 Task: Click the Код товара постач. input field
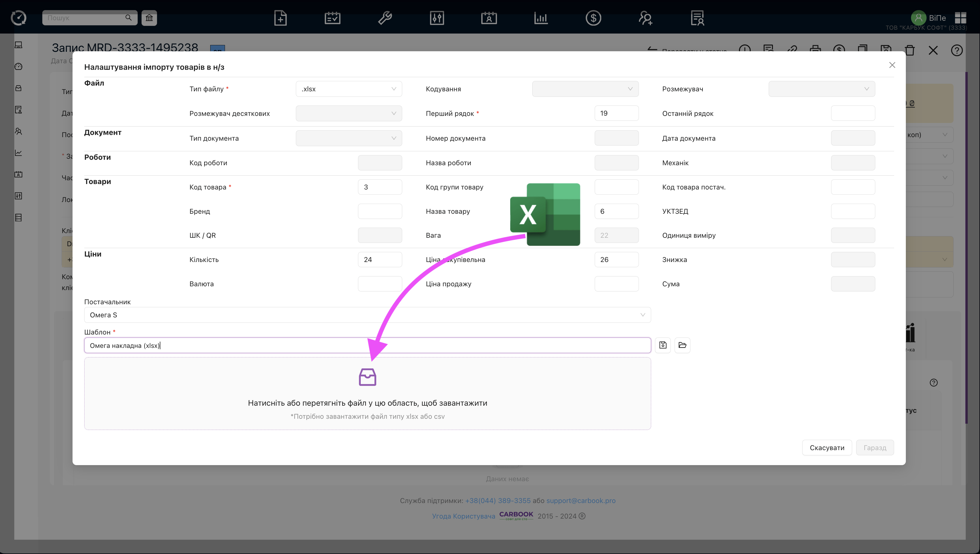tap(853, 187)
